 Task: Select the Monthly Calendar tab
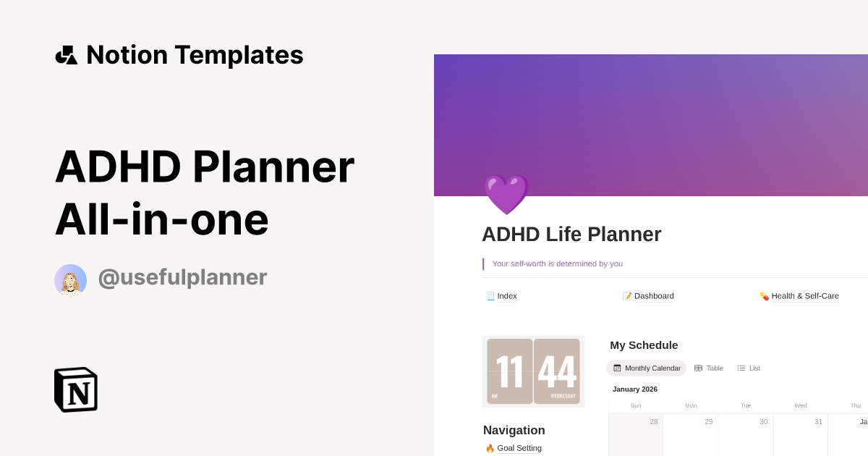click(646, 368)
